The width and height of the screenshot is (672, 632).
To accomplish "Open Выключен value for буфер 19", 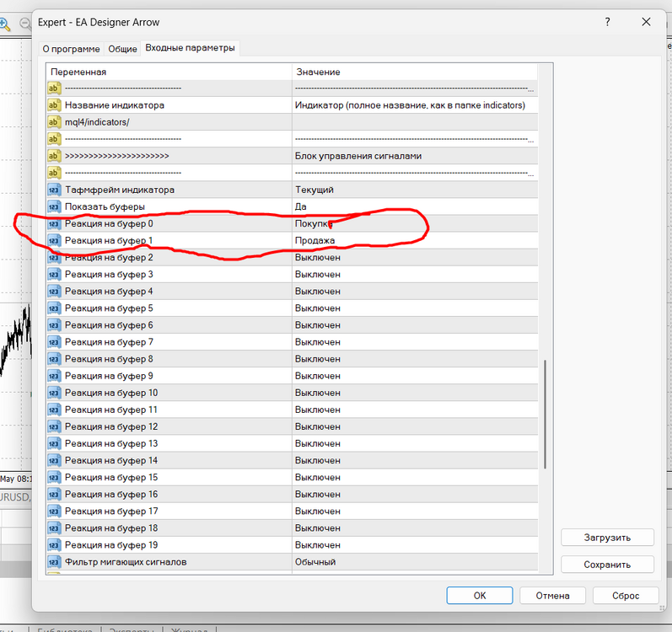I will click(415, 545).
